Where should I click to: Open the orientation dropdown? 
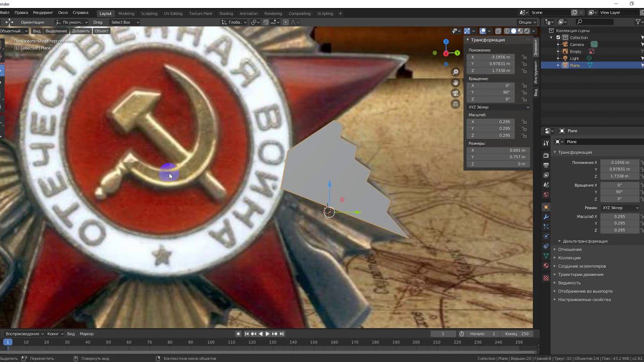coord(71,22)
